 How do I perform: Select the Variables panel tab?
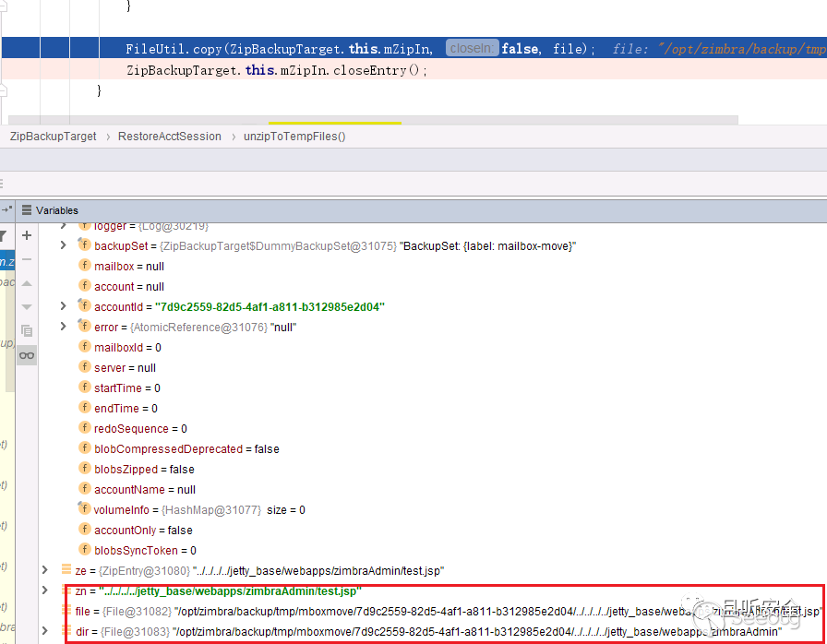(x=56, y=210)
